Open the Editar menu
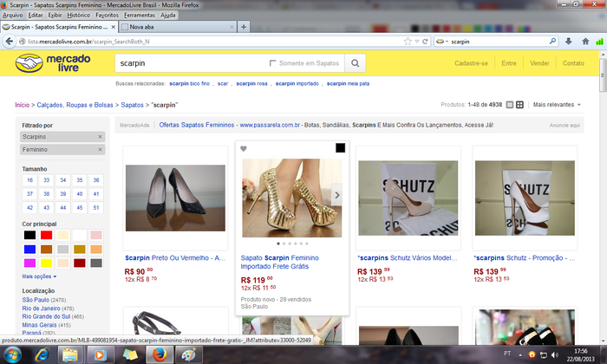607x364 pixels. (36, 15)
